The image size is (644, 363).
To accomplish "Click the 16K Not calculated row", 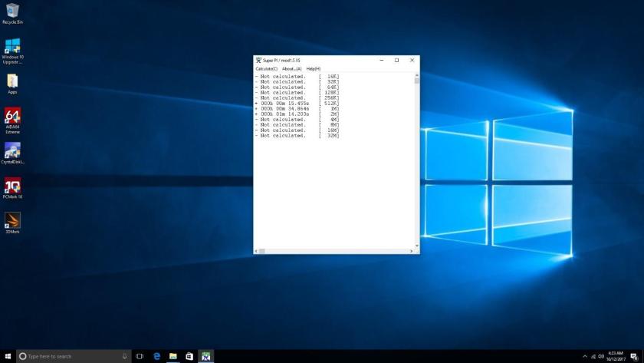I will (x=297, y=77).
